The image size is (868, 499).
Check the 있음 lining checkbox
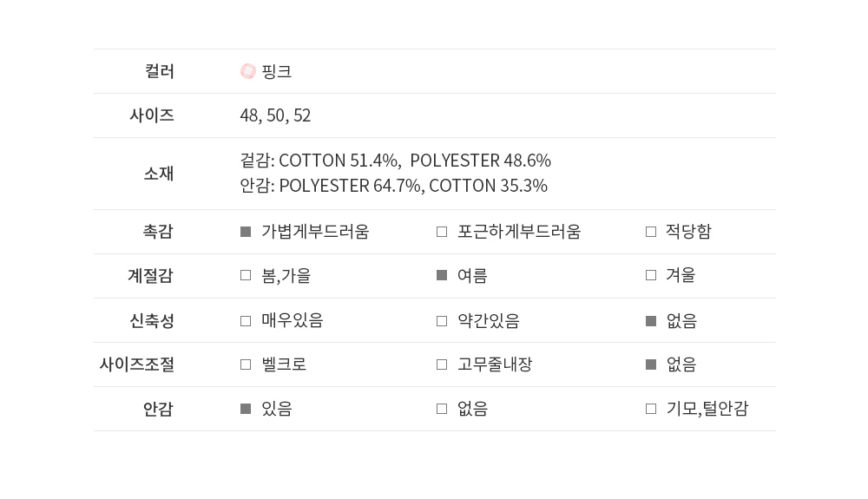(246, 409)
